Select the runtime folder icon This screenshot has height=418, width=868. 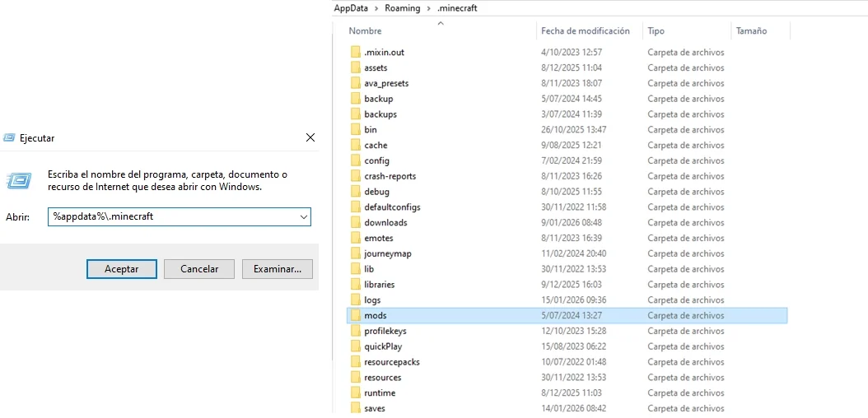click(356, 392)
